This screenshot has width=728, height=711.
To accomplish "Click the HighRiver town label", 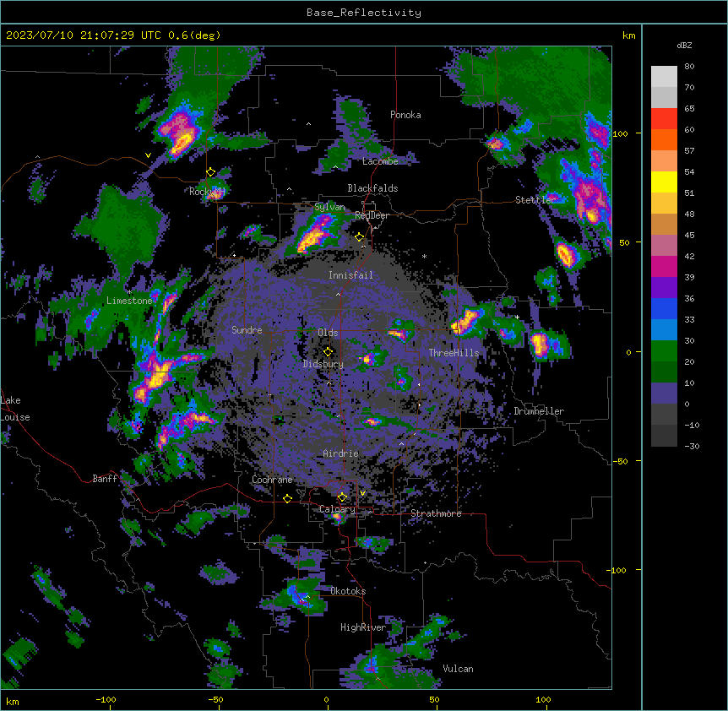I will click(x=363, y=627).
